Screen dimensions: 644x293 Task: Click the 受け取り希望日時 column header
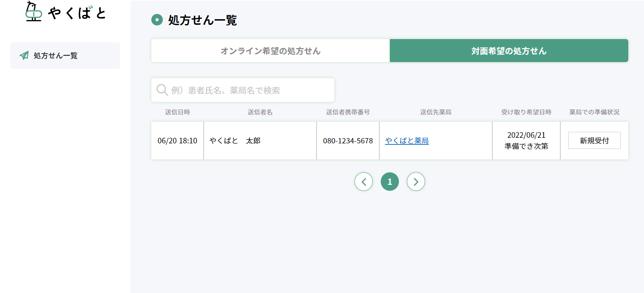(526, 112)
